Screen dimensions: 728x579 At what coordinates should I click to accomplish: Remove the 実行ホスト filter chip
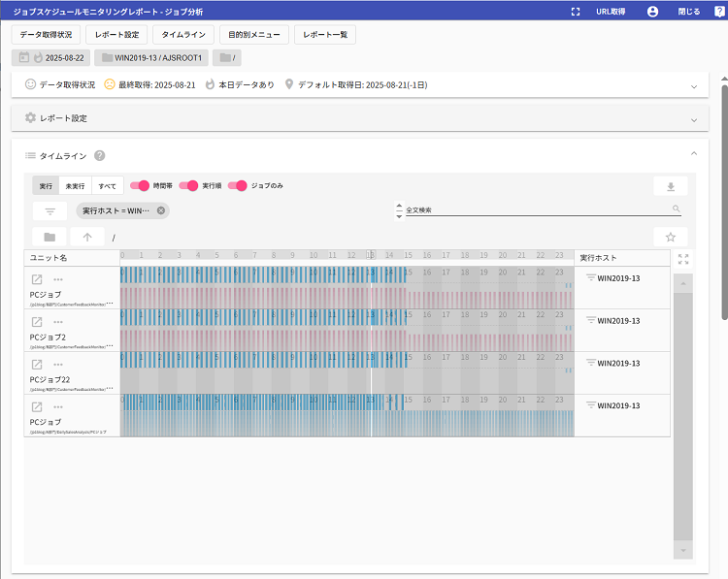point(160,210)
